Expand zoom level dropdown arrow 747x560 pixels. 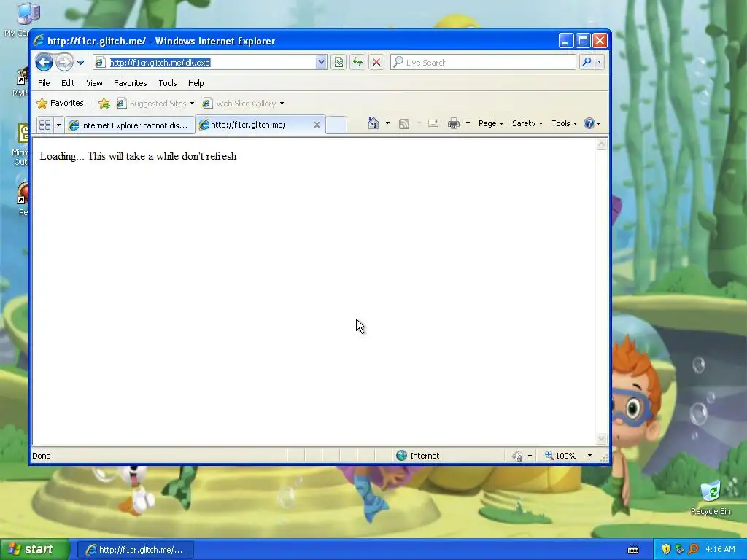pos(589,456)
